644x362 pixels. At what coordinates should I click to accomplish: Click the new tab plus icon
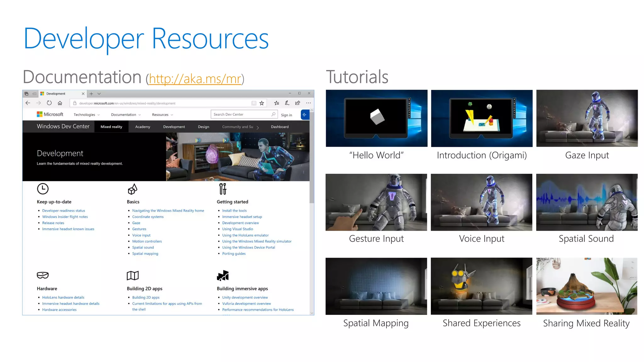[x=91, y=94]
